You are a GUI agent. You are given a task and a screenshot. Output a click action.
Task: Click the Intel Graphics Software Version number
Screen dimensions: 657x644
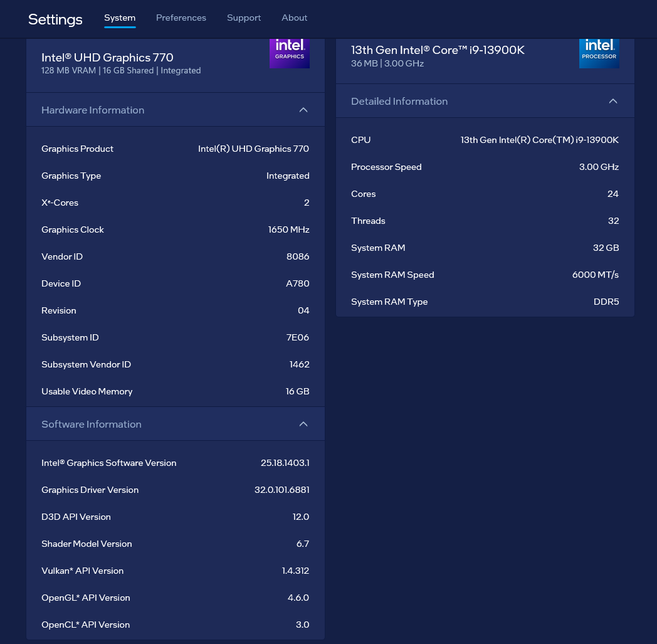[285, 463]
